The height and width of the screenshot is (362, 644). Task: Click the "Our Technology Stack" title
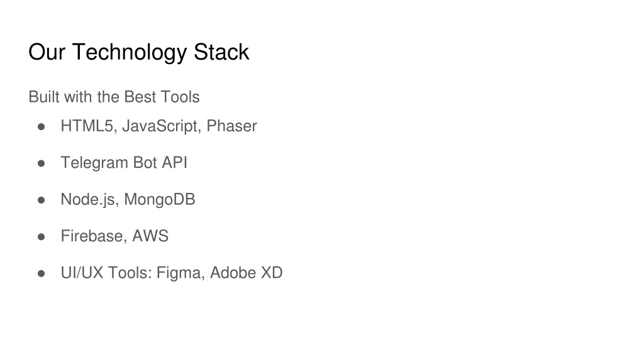tap(139, 52)
